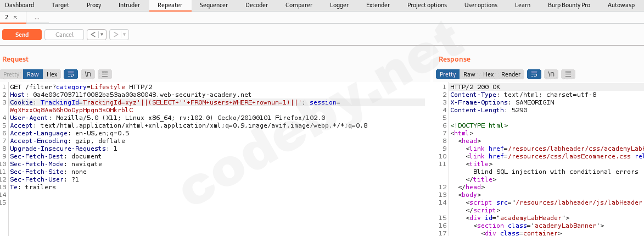Screen dimensions: 644x236
Task: Select Raw view in Request panel
Action: pyautogui.click(x=33, y=74)
